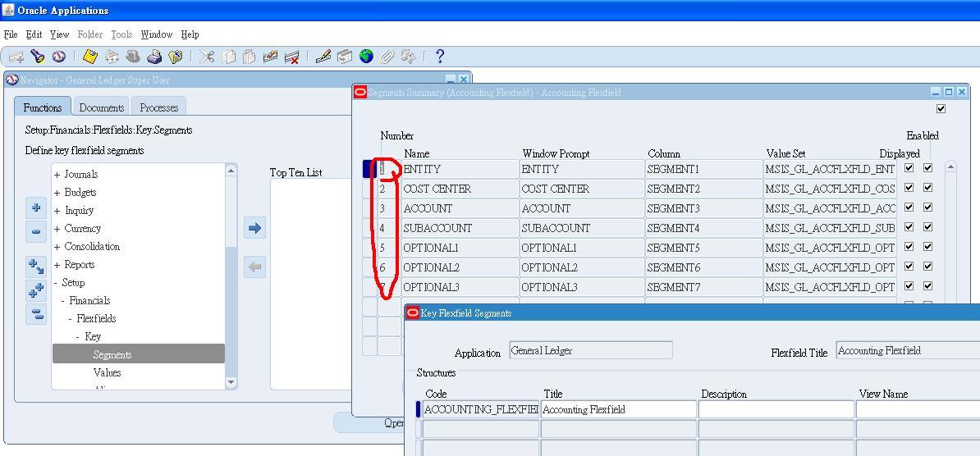Switch to the Documents tab
980x456 pixels.
[101, 107]
